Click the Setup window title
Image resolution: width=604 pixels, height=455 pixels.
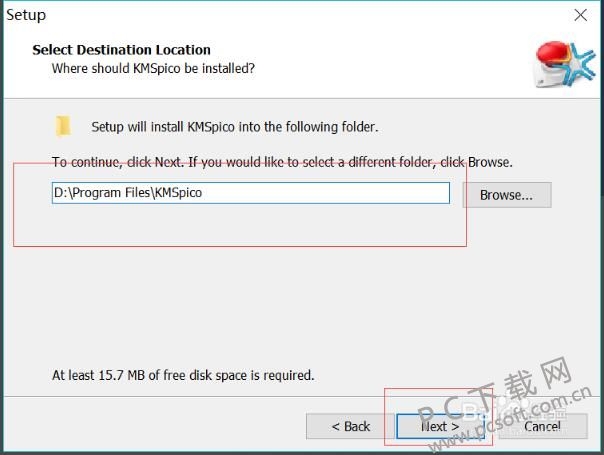point(26,15)
